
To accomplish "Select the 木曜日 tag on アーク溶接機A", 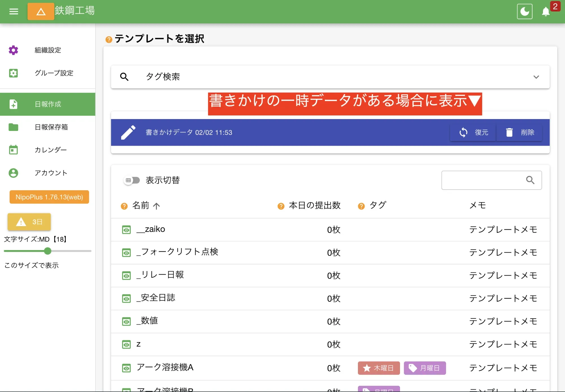I will click(x=379, y=368).
